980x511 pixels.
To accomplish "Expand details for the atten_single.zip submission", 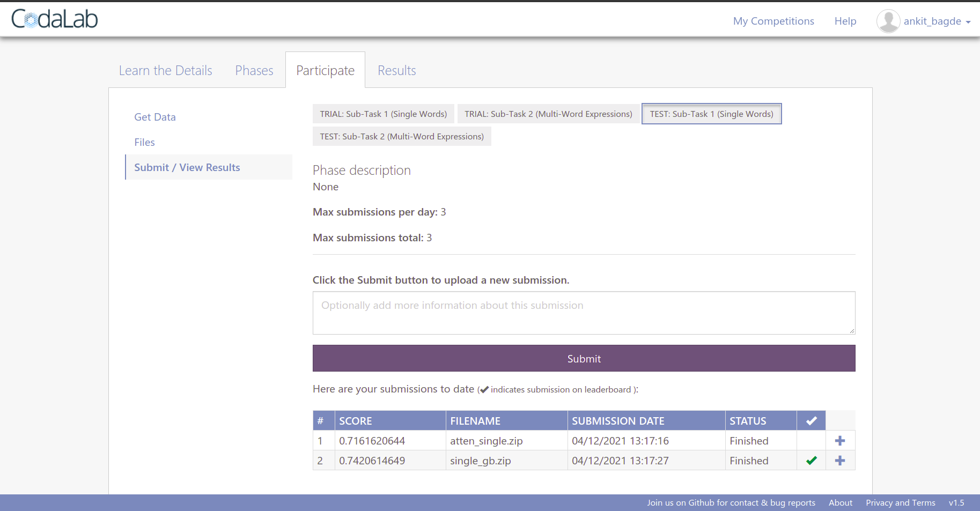I will [840, 440].
